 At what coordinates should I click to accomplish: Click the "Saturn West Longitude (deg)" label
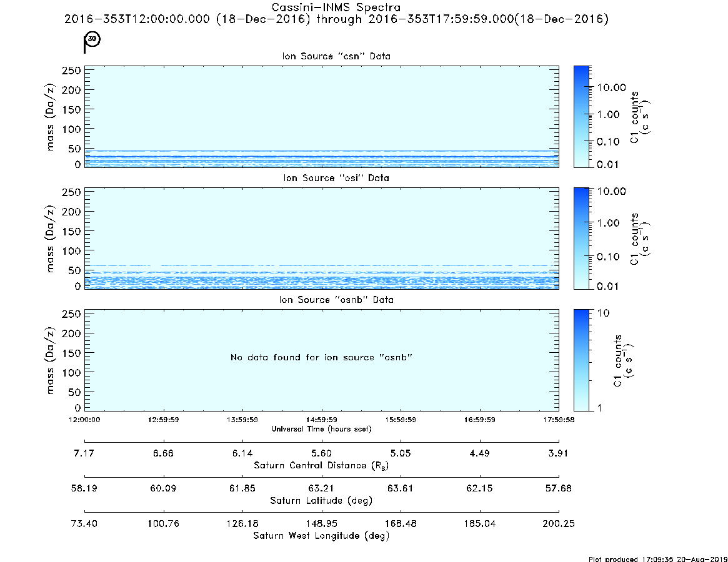coord(321,536)
